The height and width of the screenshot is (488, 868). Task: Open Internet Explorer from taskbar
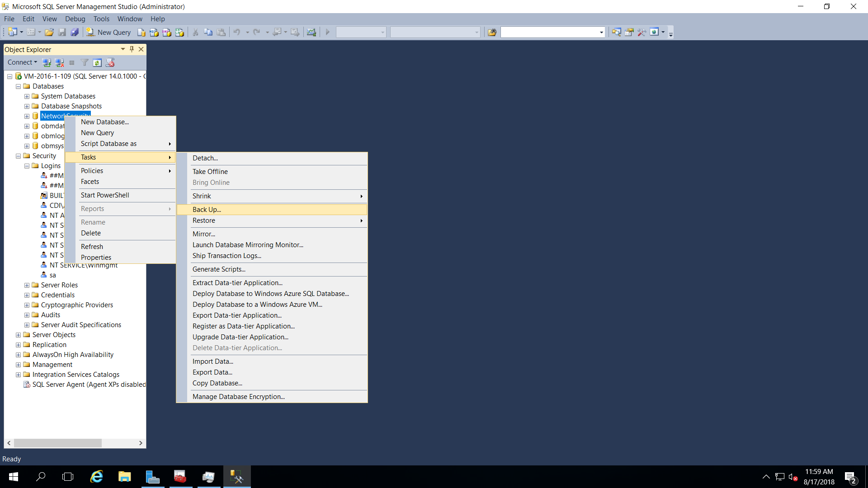tap(97, 477)
